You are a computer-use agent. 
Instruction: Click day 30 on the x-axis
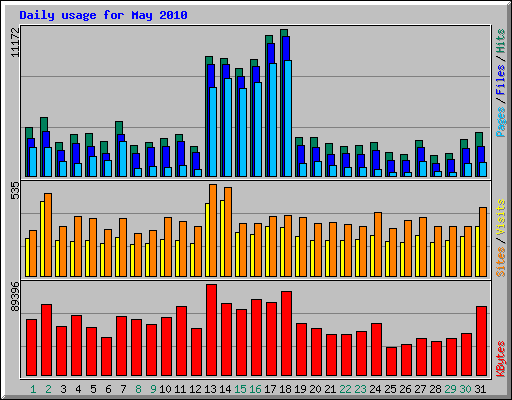click(x=465, y=389)
